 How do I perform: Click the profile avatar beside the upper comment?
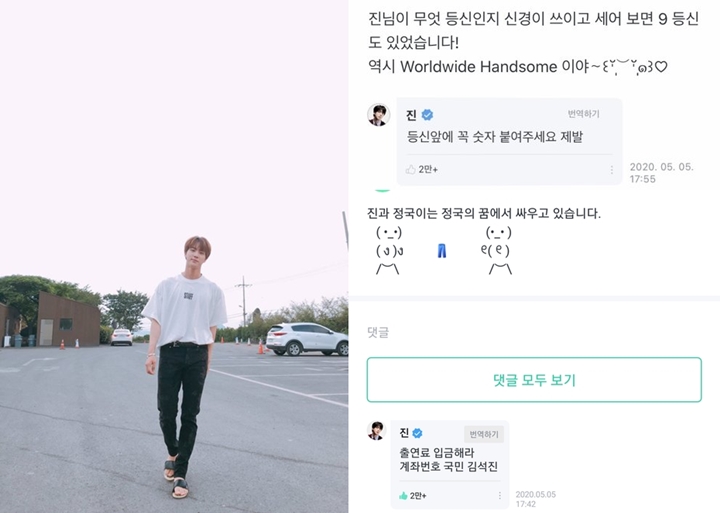tap(379, 114)
